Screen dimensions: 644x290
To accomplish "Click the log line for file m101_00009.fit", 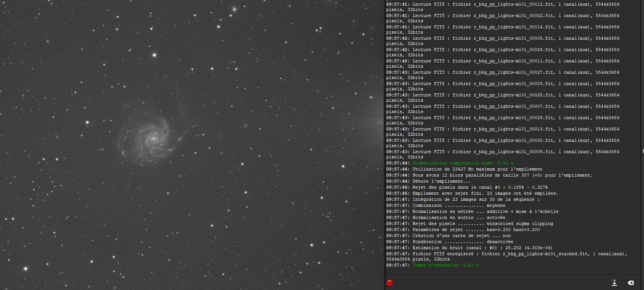I will tap(503, 155).
